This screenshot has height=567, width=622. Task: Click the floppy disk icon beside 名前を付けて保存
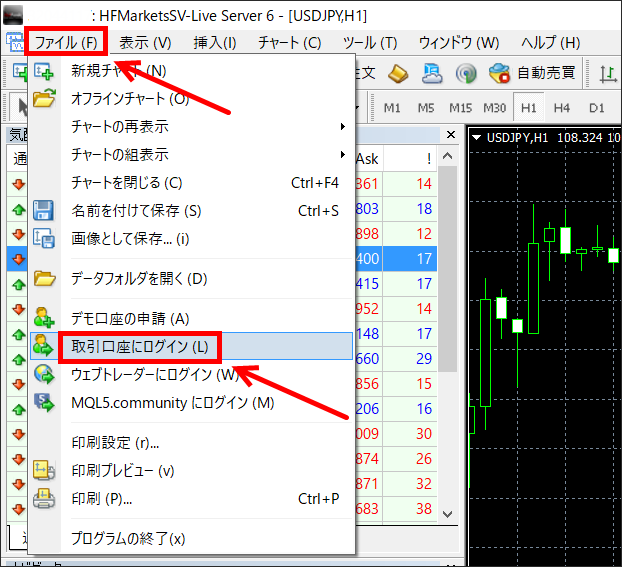click(44, 211)
